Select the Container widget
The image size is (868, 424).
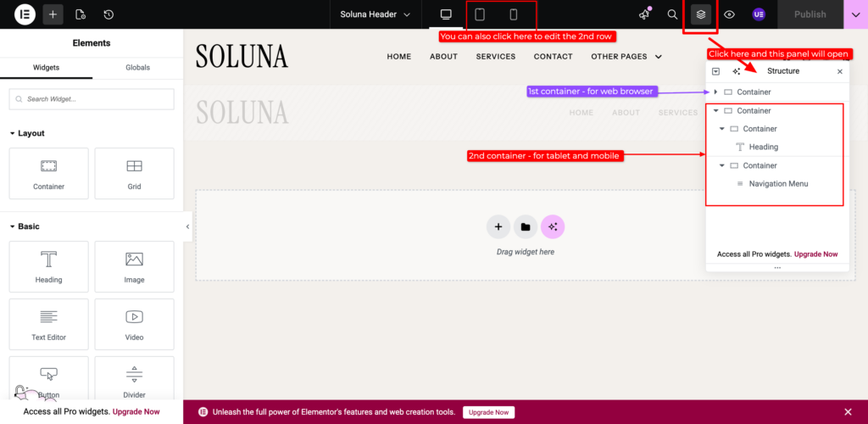[x=48, y=173]
